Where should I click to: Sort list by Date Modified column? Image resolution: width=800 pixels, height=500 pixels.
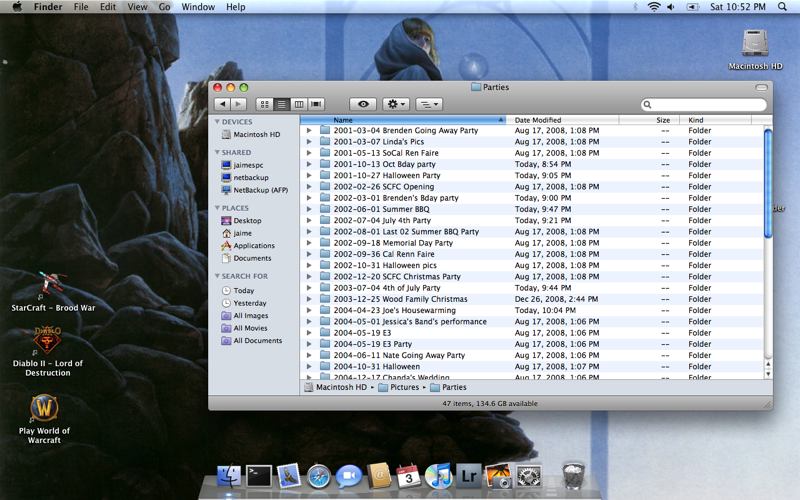click(x=562, y=120)
